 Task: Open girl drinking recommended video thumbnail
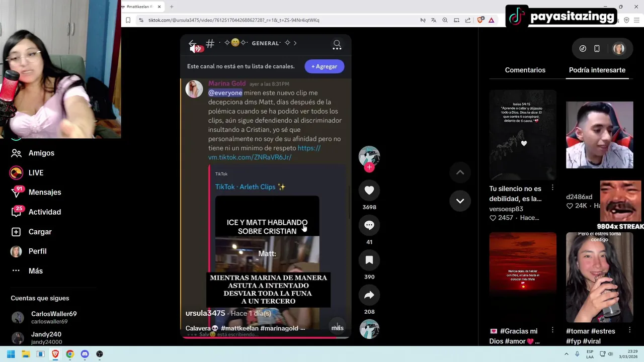coord(600,277)
